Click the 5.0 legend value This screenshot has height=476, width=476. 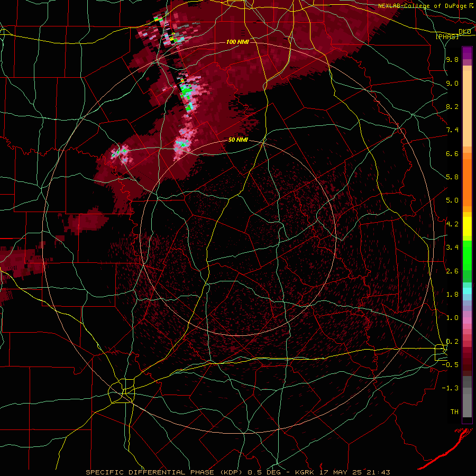(x=452, y=200)
